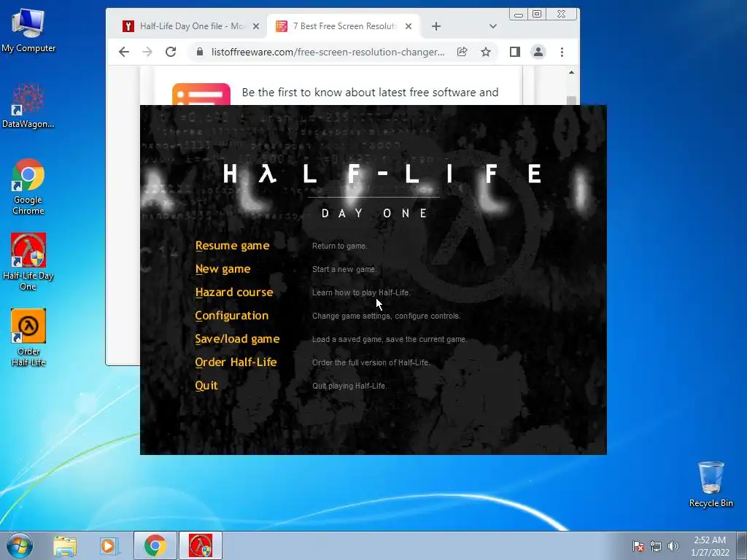View site info padlock icon
Image resolution: width=747 pixels, height=560 pixels.
[200, 52]
